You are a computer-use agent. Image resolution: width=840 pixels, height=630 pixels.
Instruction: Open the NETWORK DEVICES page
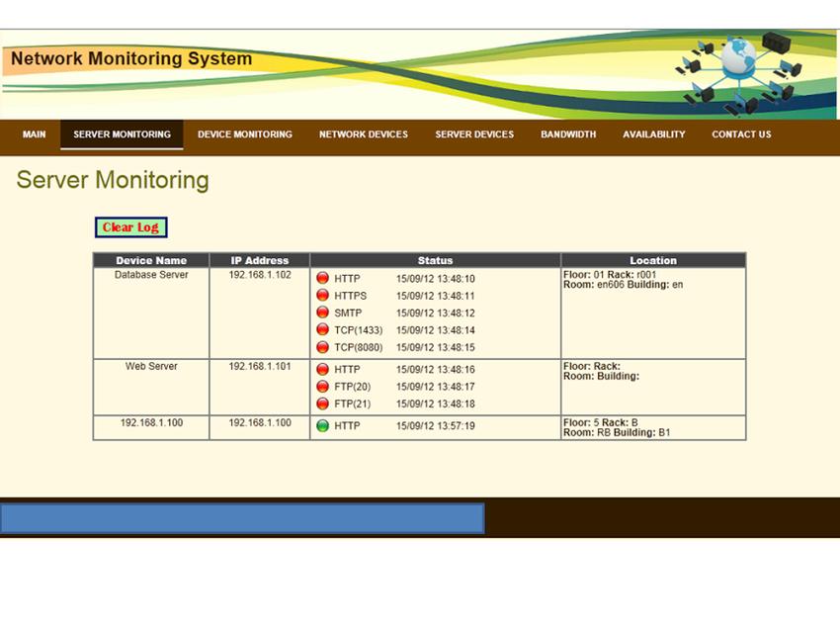click(363, 135)
